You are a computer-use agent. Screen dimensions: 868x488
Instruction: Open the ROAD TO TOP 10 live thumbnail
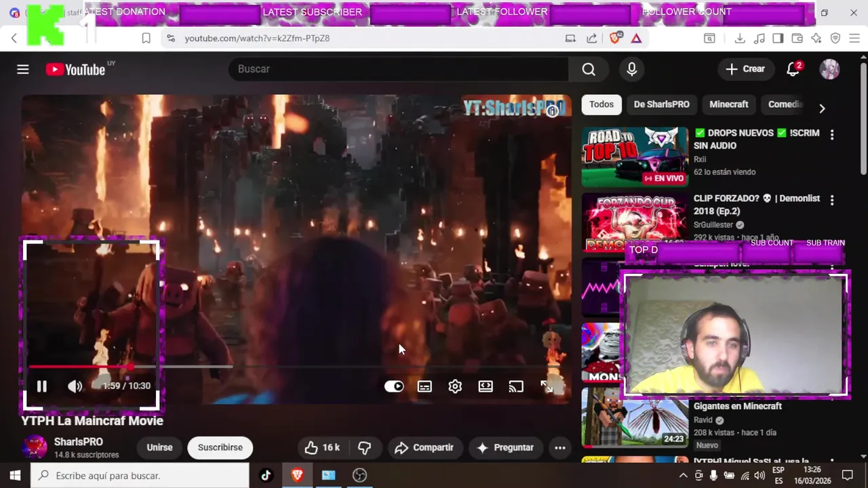pyautogui.click(x=635, y=157)
